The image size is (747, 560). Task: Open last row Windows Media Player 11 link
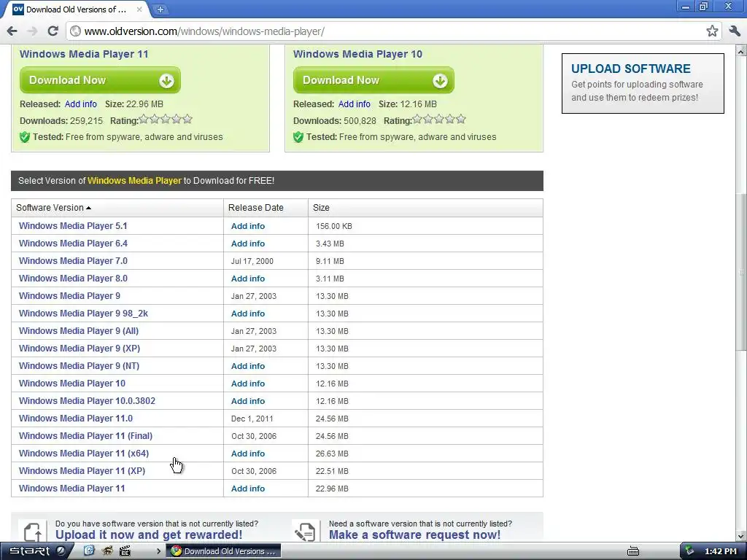pos(72,489)
